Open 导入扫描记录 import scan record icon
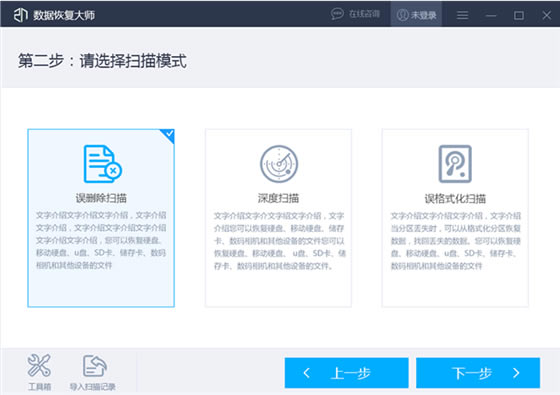This screenshot has height=395, width=560. (95, 366)
